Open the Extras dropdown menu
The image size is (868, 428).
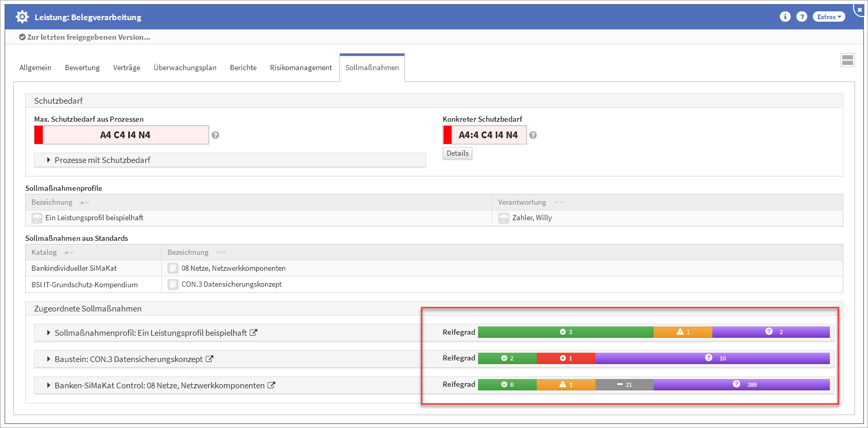[x=828, y=17]
